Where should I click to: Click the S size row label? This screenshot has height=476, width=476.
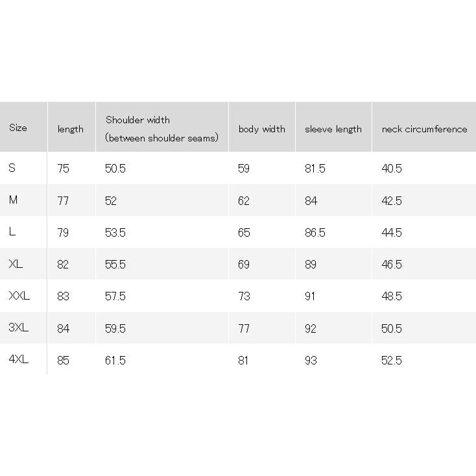click(12, 168)
